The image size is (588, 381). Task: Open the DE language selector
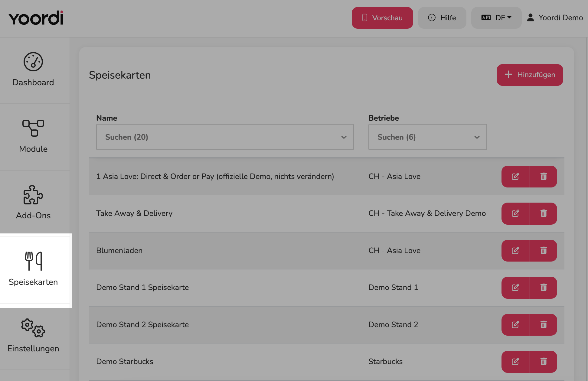pos(496,18)
